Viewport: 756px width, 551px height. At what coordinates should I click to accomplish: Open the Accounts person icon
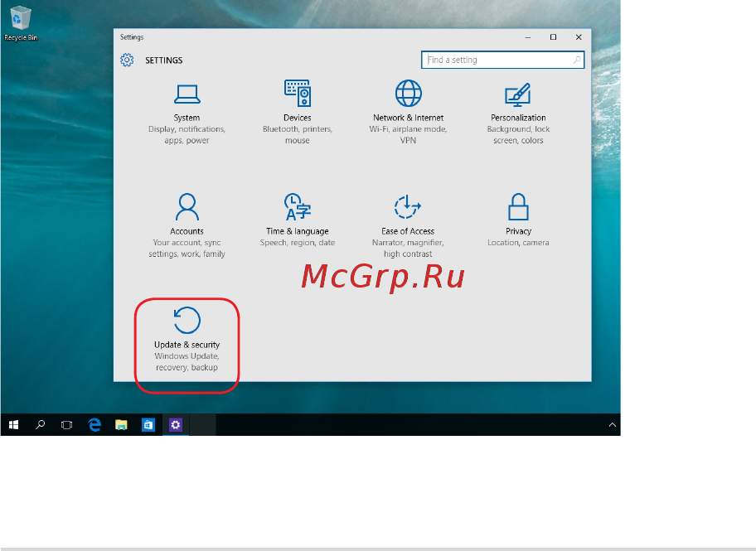[187, 207]
